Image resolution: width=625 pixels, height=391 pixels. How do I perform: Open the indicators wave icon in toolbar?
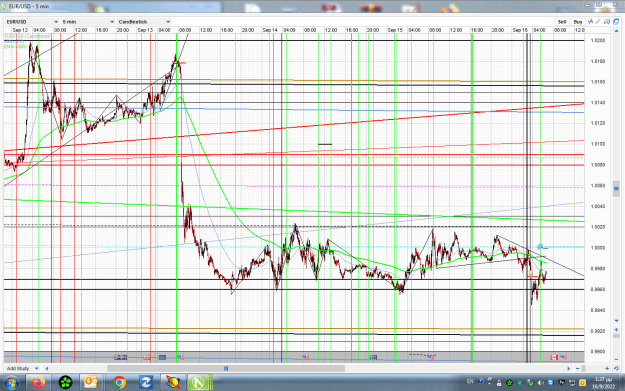[590, 22]
